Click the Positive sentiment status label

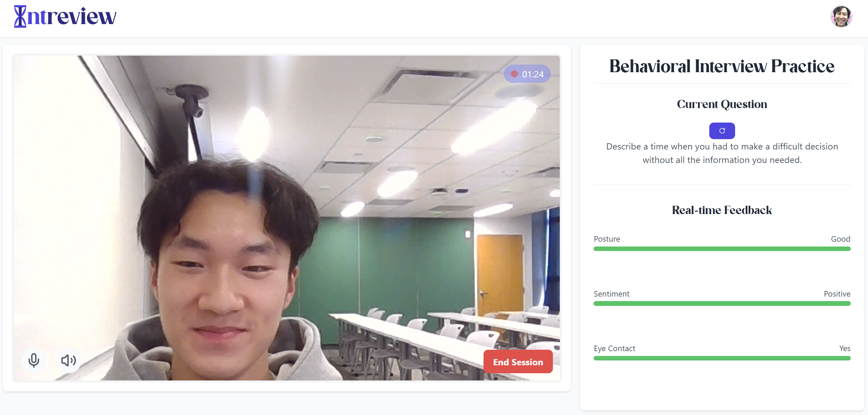pos(837,294)
